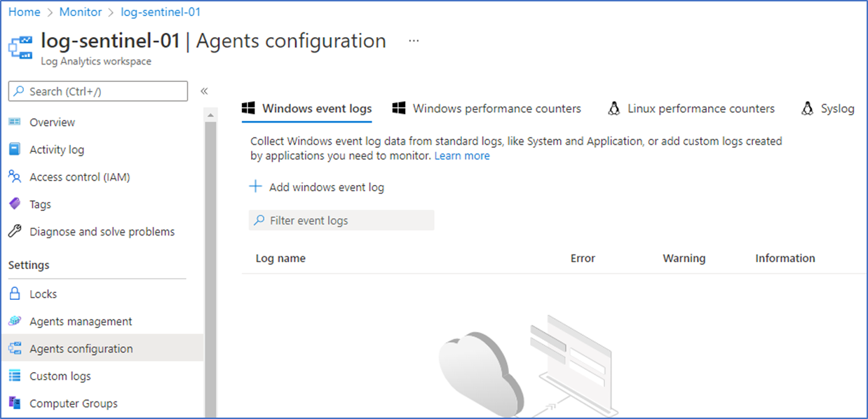Click the plus icon to add windows event log
Viewport: 868px width, 419px height.
[256, 187]
